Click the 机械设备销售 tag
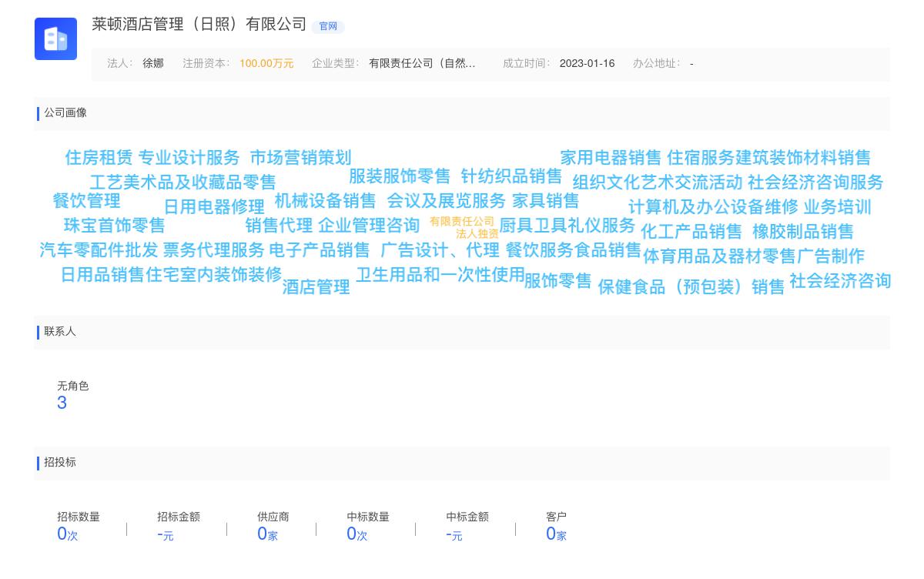Viewport: 924px width, 579px height. (x=325, y=201)
